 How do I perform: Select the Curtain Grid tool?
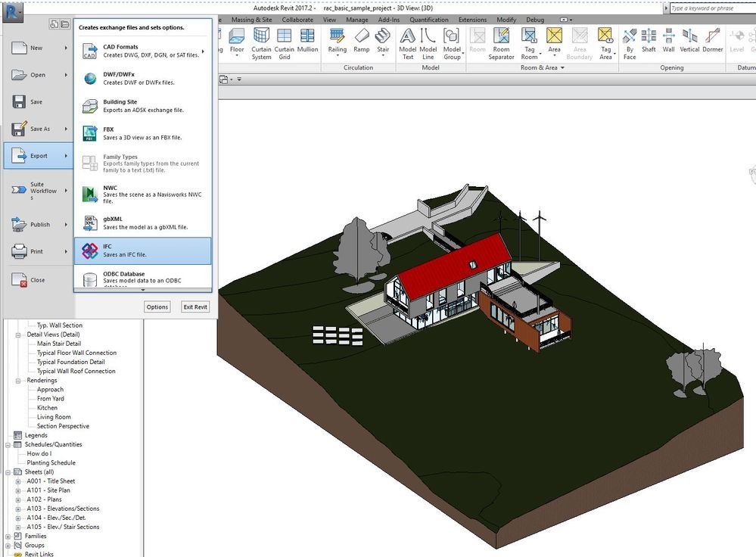click(x=285, y=43)
